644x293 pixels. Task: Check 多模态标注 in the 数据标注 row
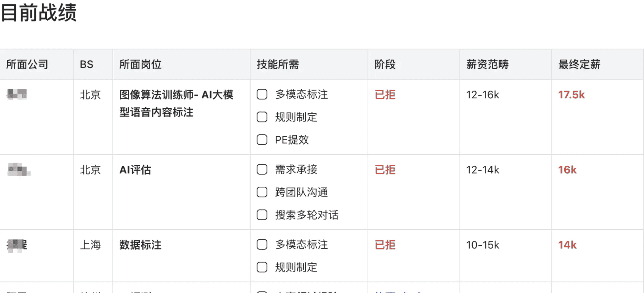coord(262,245)
